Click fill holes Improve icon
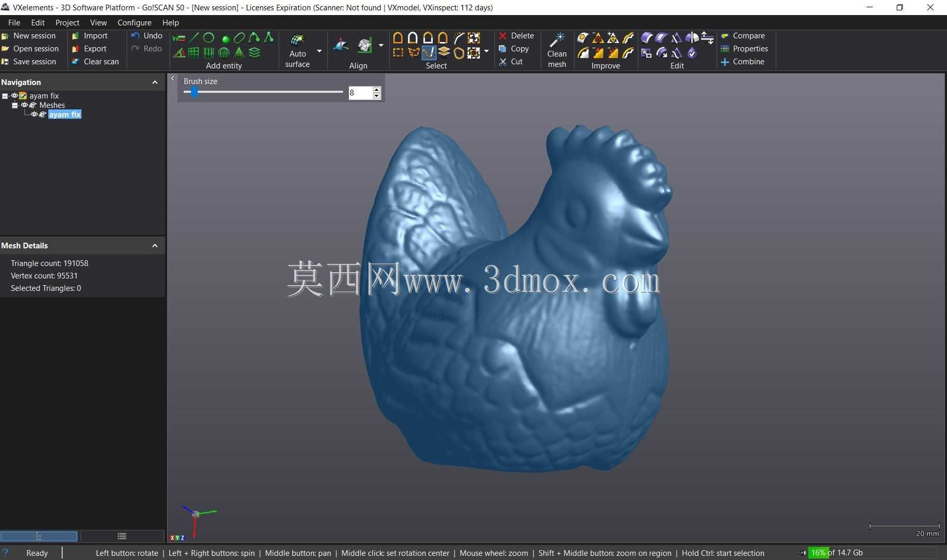Viewport: 947px width, 560px height. pos(583,38)
